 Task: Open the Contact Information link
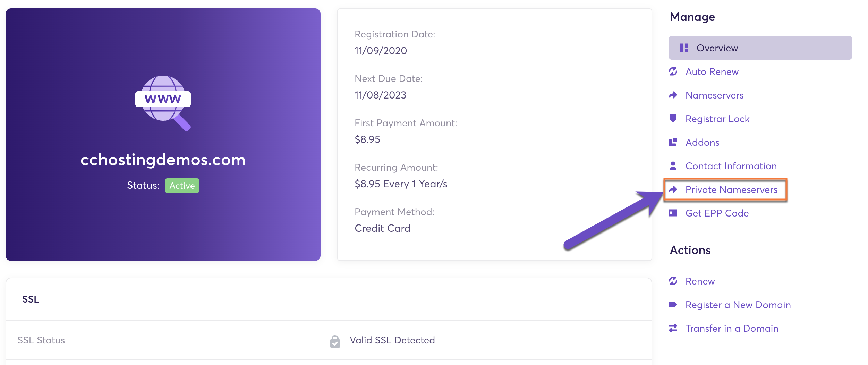(x=731, y=166)
